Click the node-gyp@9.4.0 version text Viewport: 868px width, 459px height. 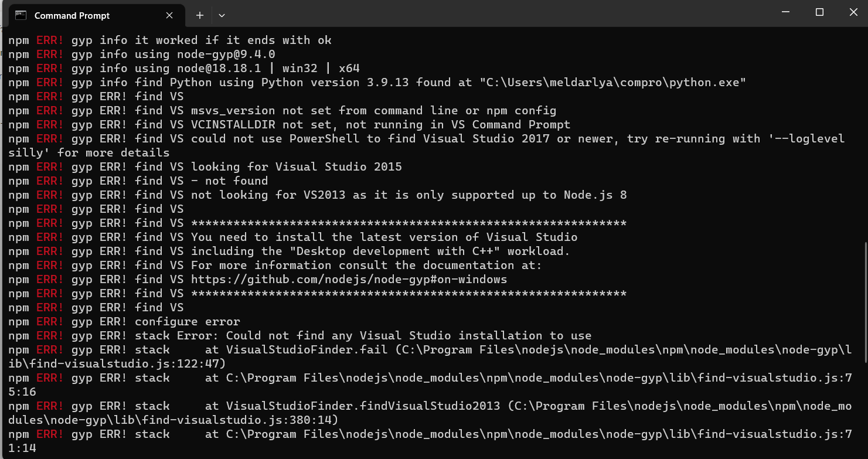pyautogui.click(x=226, y=55)
